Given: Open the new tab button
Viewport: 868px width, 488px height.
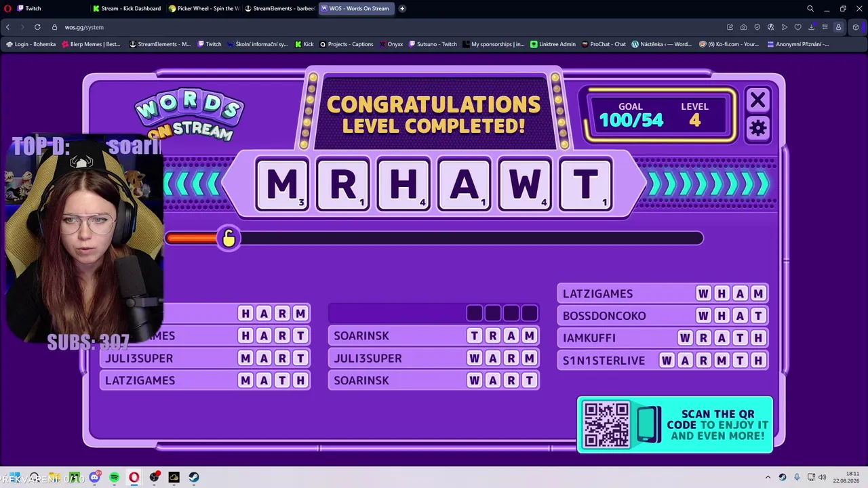Looking at the screenshot, I should (402, 9).
